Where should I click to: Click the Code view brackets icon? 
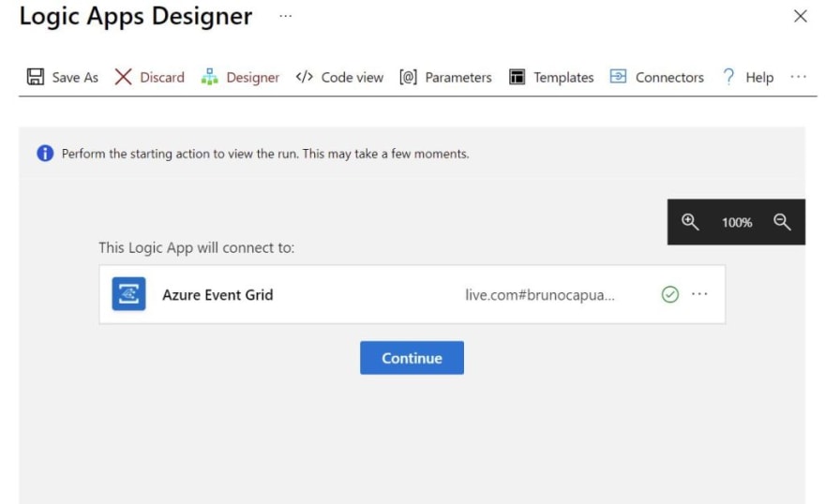(x=304, y=77)
